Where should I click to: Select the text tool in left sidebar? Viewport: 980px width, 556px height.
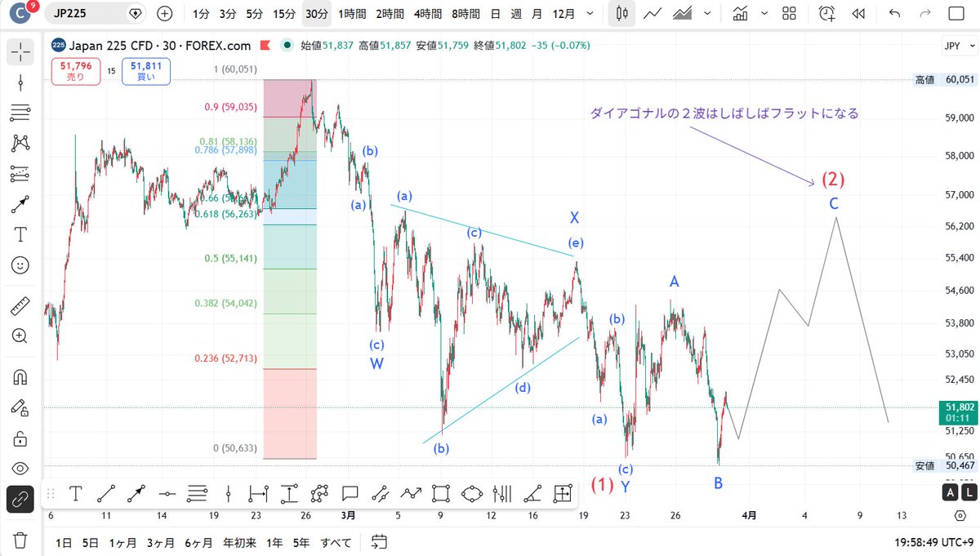click(x=20, y=235)
